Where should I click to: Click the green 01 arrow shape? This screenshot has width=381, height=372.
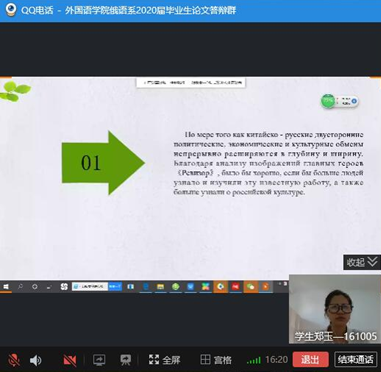(x=103, y=163)
